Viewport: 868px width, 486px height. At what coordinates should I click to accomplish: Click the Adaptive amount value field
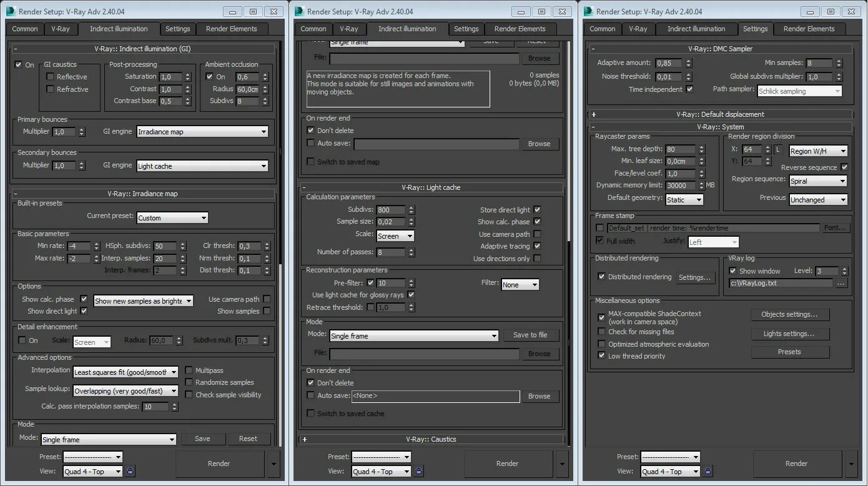coord(669,63)
